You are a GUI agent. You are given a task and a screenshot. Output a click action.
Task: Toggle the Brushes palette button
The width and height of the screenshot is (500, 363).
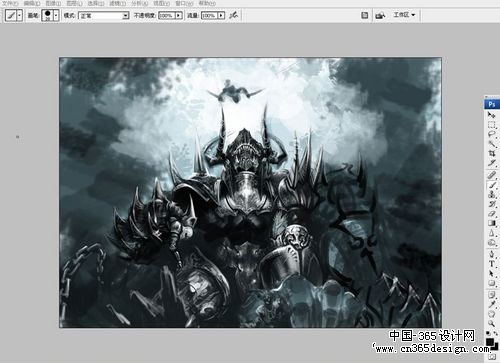(x=365, y=15)
